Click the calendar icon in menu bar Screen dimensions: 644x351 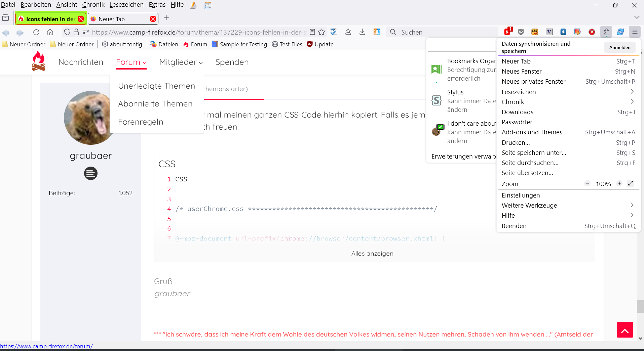(208, 5)
